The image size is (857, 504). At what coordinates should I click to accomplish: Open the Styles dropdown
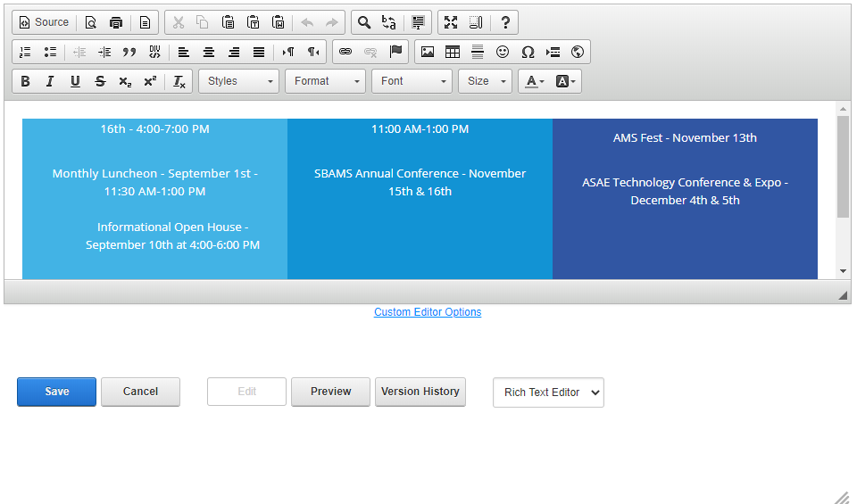(x=239, y=81)
